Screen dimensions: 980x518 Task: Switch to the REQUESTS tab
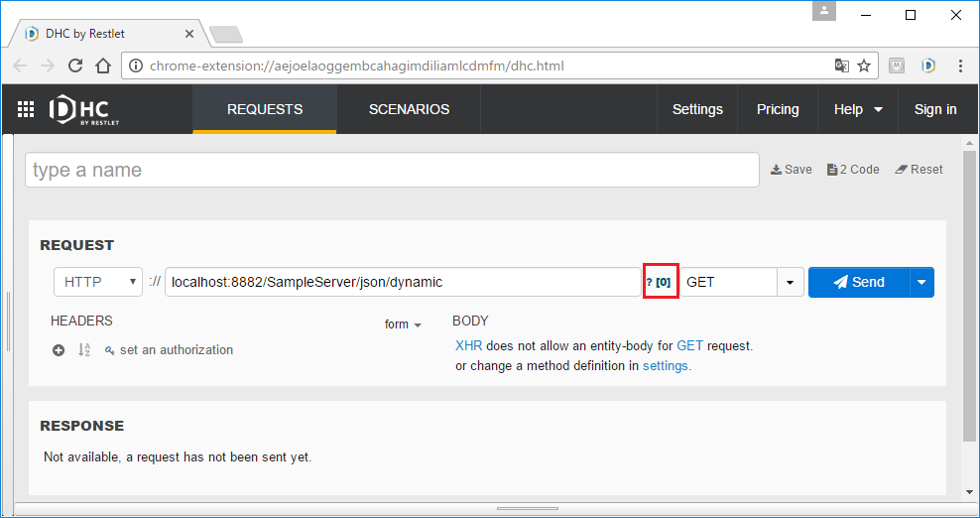point(265,109)
